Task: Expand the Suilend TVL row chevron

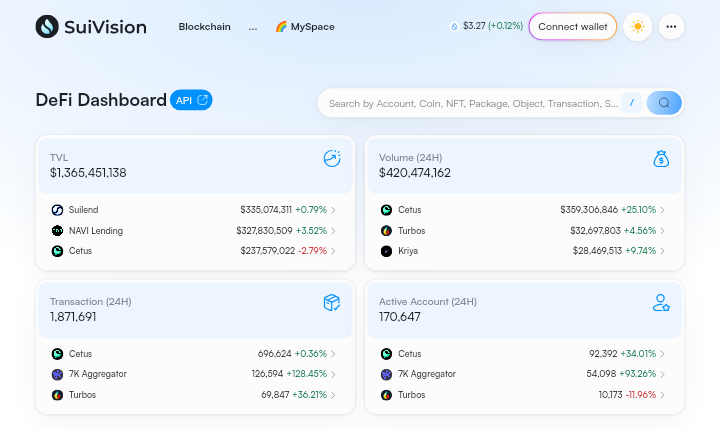Action: [x=333, y=210]
